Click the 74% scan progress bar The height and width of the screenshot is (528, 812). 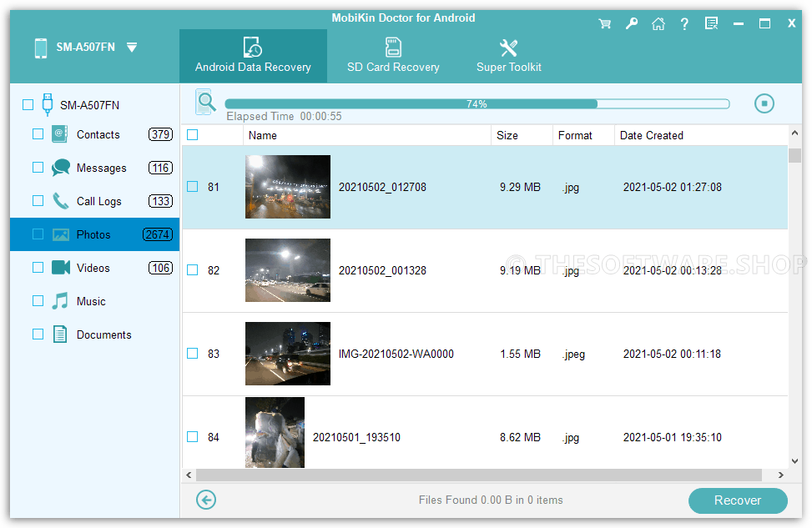pyautogui.click(x=477, y=104)
